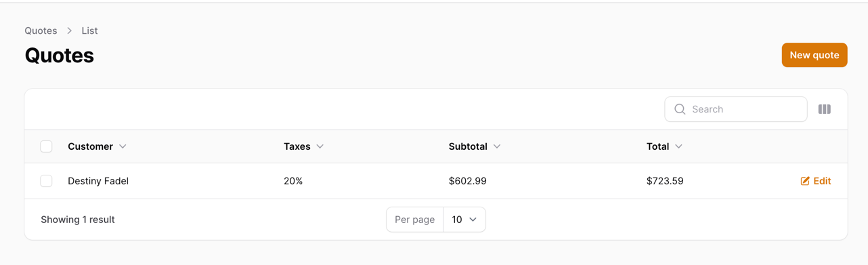This screenshot has height=265, width=868.
Task: Sort by Total column arrow
Action: (x=678, y=146)
